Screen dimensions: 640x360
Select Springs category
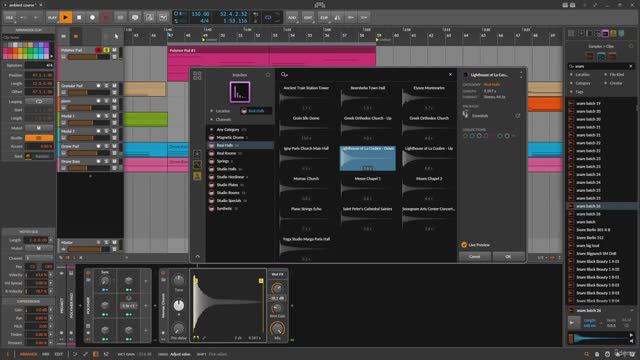[241, 161]
